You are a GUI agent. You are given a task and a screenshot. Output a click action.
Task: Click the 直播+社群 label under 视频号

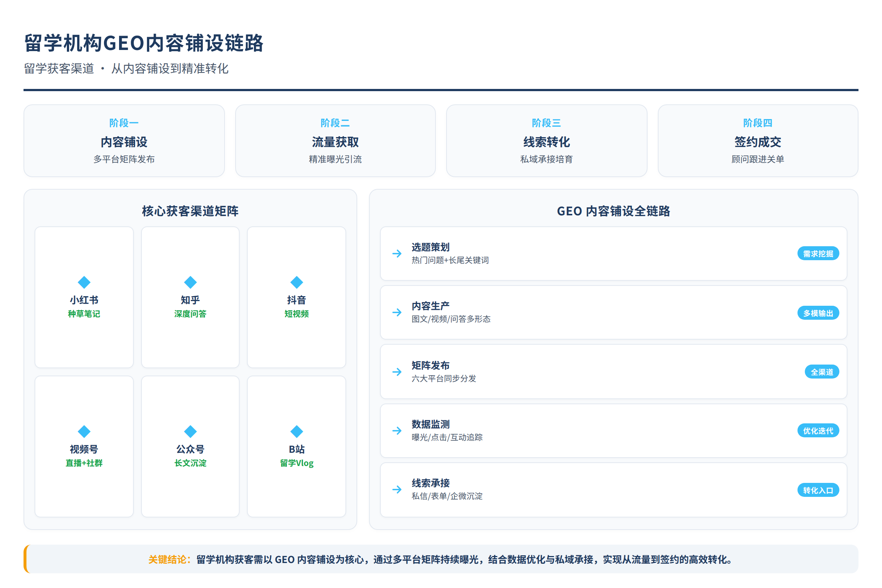[x=84, y=463]
